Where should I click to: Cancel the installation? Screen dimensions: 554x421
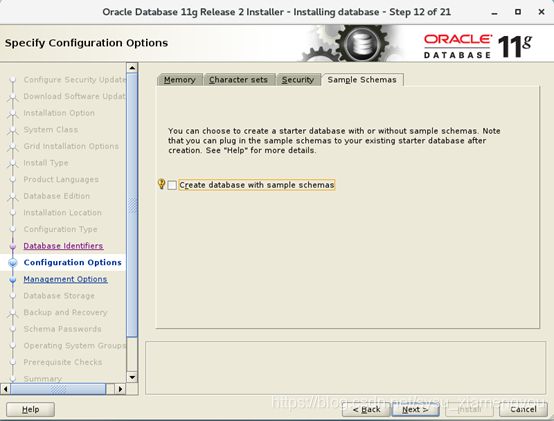(523, 410)
